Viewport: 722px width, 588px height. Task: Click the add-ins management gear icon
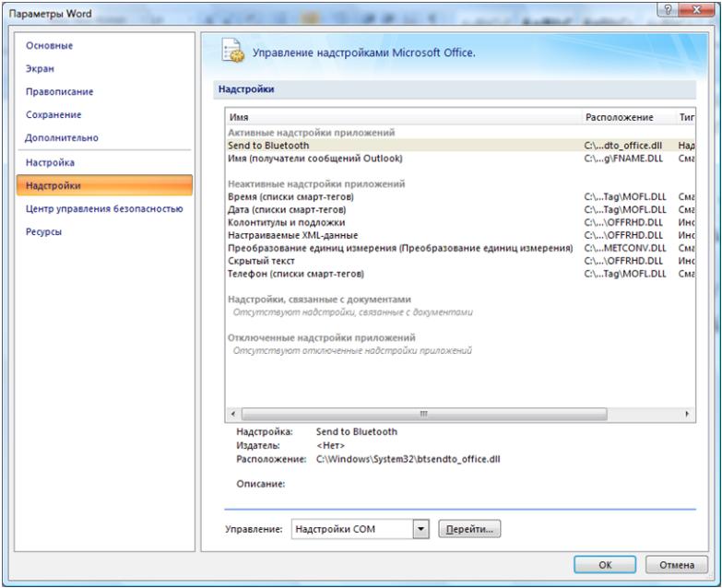point(232,51)
